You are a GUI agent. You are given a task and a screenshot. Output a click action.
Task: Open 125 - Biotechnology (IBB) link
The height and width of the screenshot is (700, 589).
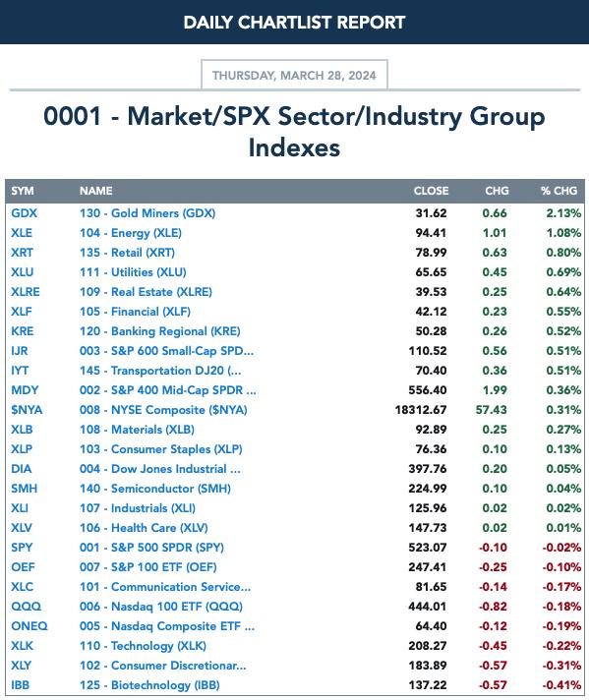[x=149, y=684]
